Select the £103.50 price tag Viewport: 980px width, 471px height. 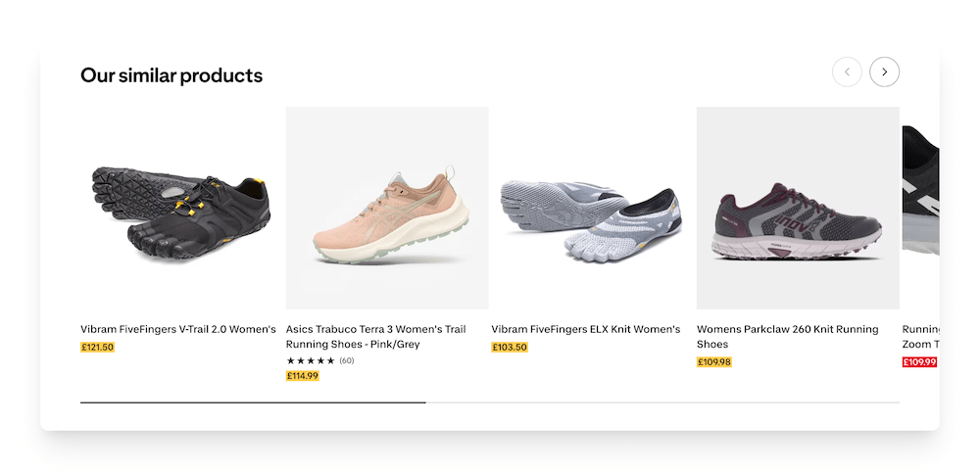(x=510, y=348)
